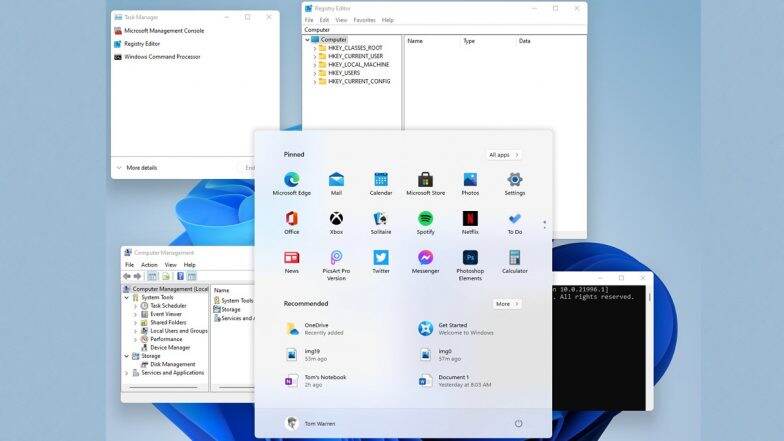Click the Back arrow in Computer Management toolbar
The height and width of the screenshot is (441, 784).
(127, 276)
